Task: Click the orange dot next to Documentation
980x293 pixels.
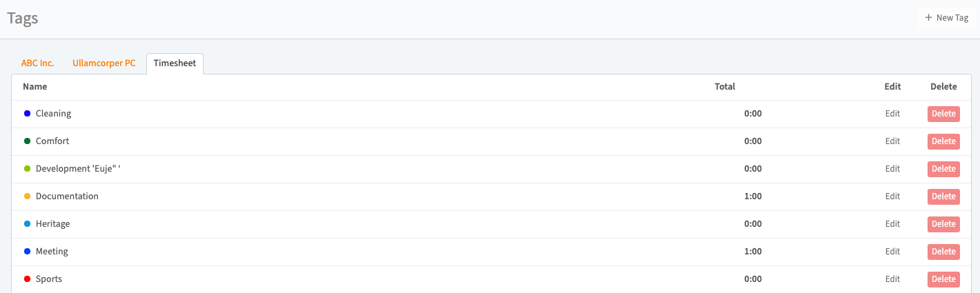Action: (27, 196)
